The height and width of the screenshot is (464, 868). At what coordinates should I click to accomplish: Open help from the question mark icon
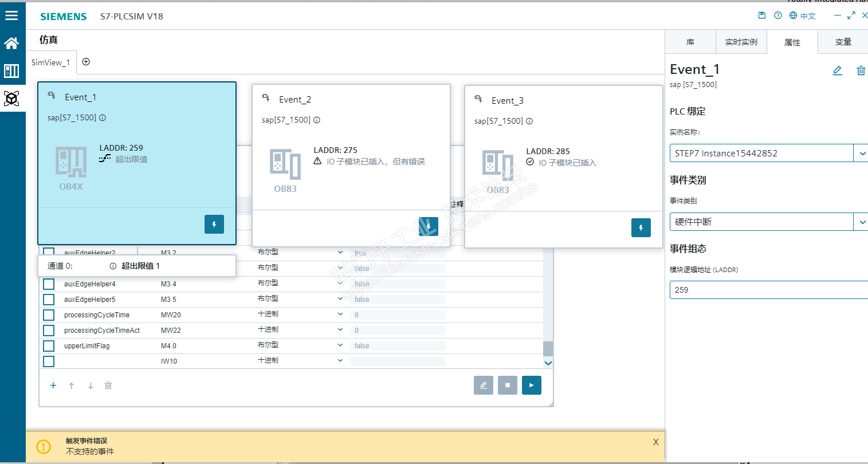pos(778,15)
